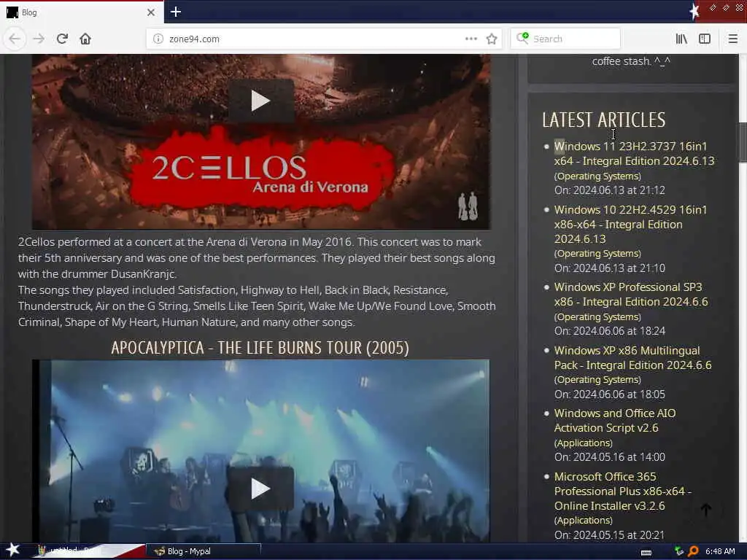The width and height of the screenshot is (747, 560).
Task: Open Operating Systems category under Windows 10 article
Action: 597,253
